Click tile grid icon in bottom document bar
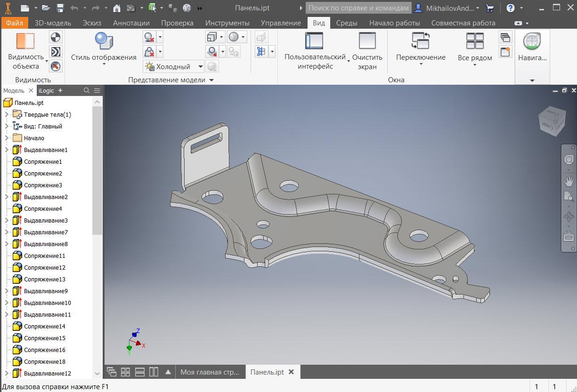577x392 pixels. [125, 372]
